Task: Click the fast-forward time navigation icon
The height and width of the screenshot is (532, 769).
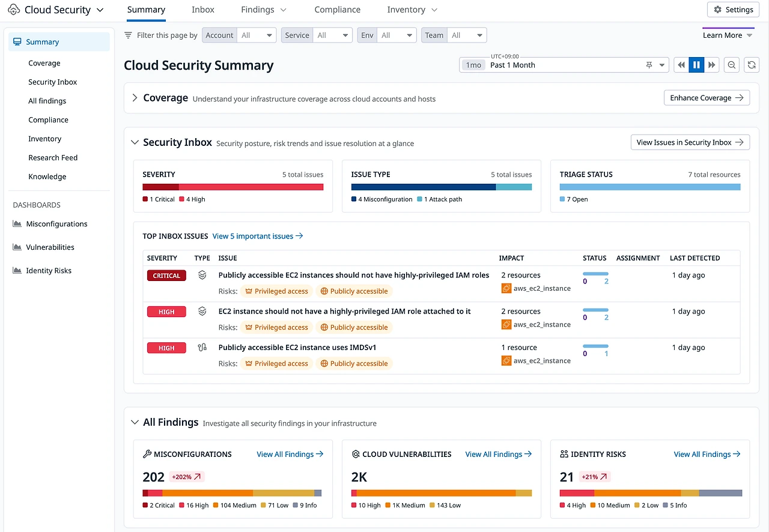Action: tap(712, 64)
